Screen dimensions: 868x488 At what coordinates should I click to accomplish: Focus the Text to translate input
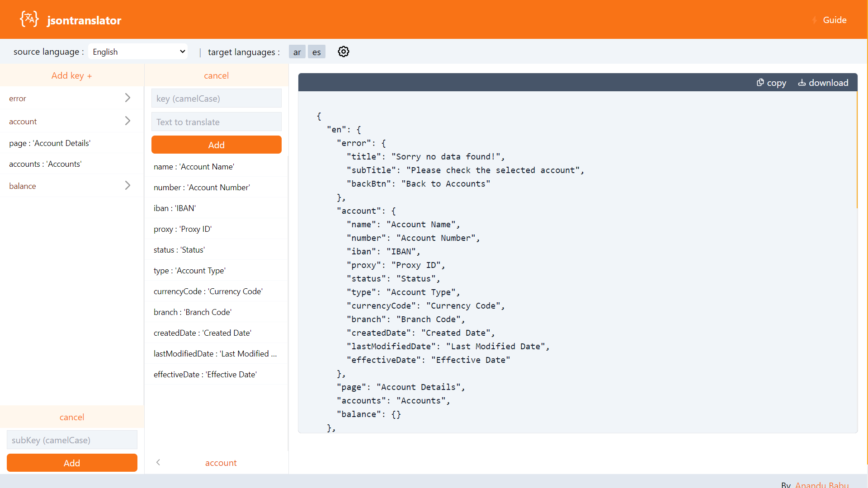(217, 122)
